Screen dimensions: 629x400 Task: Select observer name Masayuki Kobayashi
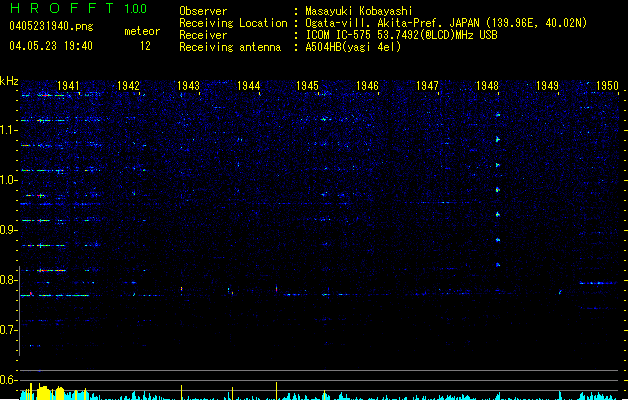point(358,11)
